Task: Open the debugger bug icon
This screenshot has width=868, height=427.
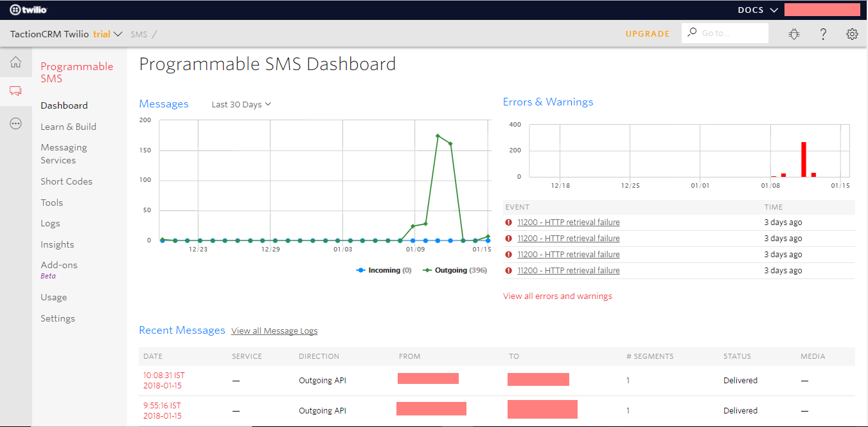Action: 794,34
